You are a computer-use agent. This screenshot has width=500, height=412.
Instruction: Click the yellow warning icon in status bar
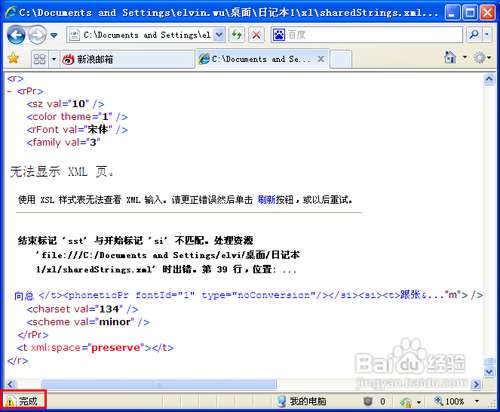coord(10,401)
